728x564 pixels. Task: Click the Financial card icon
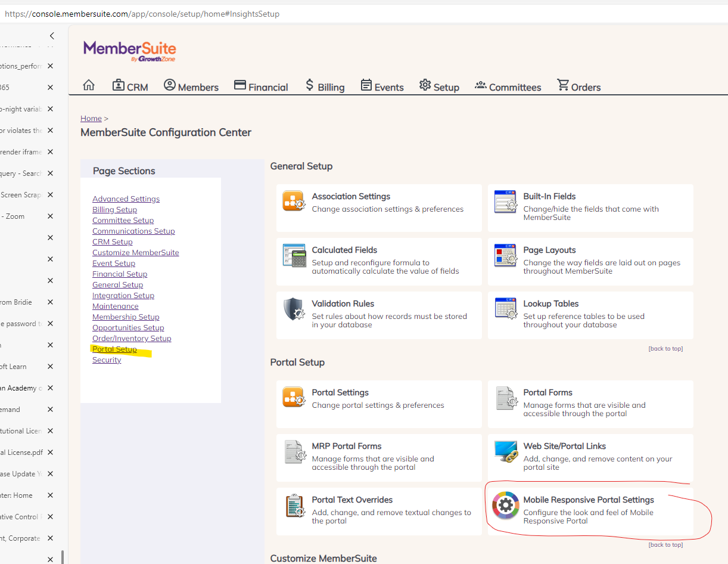coord(240,85)
